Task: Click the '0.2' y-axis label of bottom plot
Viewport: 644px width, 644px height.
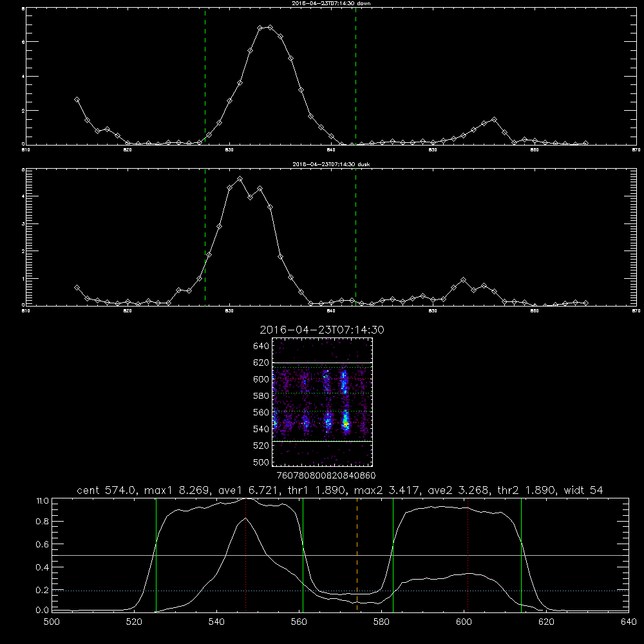Action: 43,590
